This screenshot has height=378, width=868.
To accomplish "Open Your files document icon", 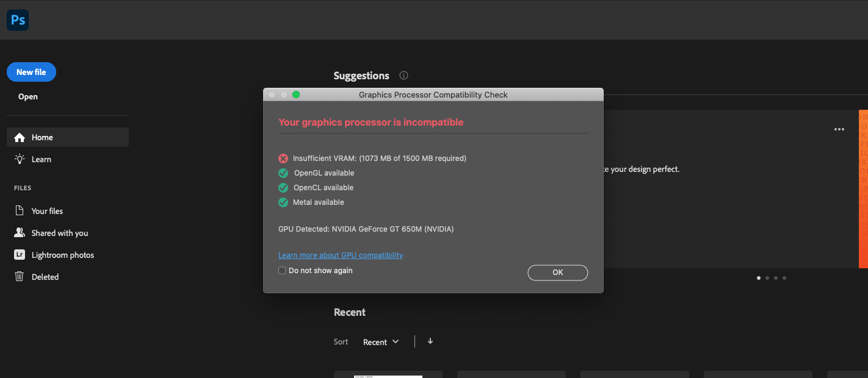I will point(20,211).
